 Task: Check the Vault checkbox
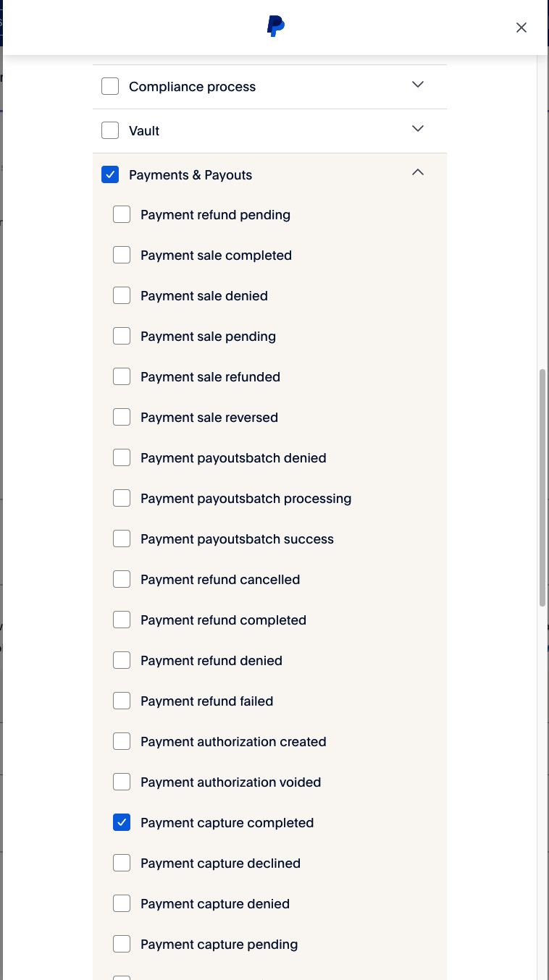click(110, 131)
